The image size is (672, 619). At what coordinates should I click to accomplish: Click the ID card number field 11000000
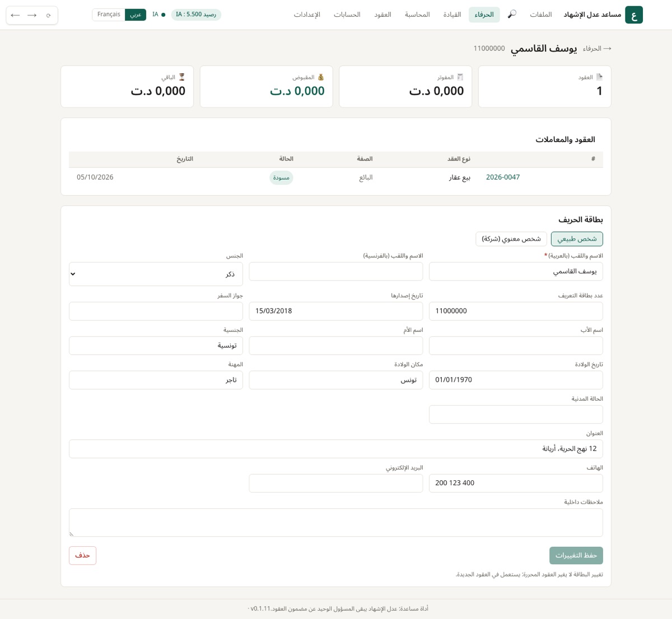[516, 311]
